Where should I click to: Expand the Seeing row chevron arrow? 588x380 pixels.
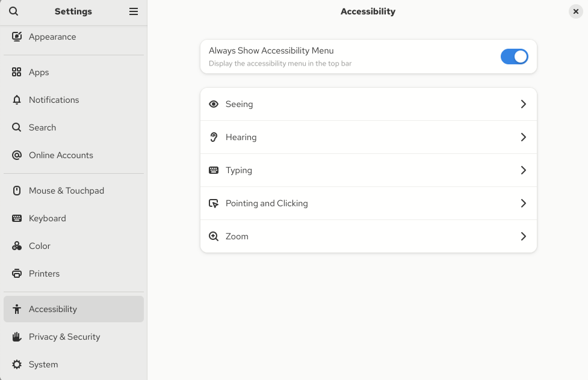click(x=523, y=104)
